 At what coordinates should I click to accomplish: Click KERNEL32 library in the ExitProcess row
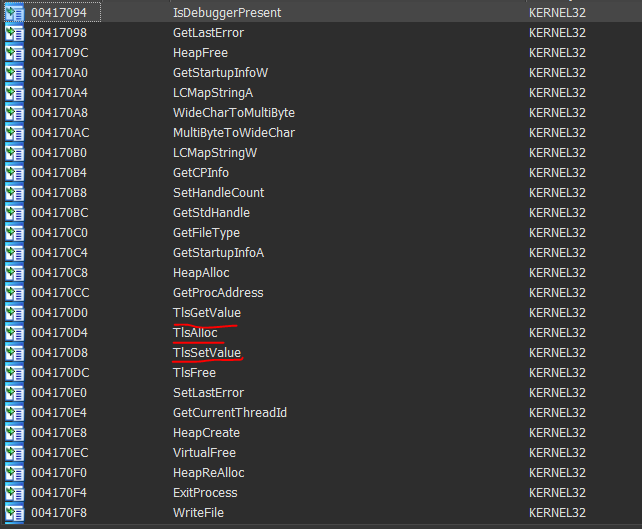click(x=557, y=493)
